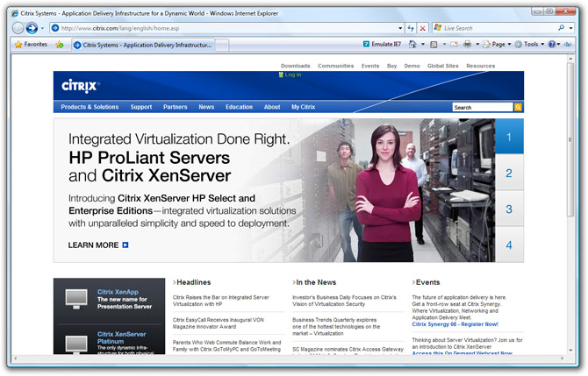
Task: Click the orange site search button
Action: point(518,108)
